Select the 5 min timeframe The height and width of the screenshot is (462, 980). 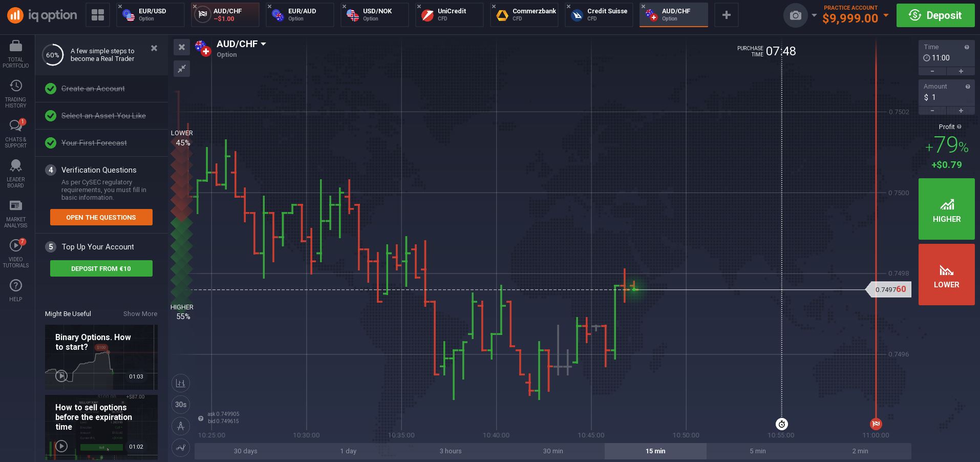point(758,451)
